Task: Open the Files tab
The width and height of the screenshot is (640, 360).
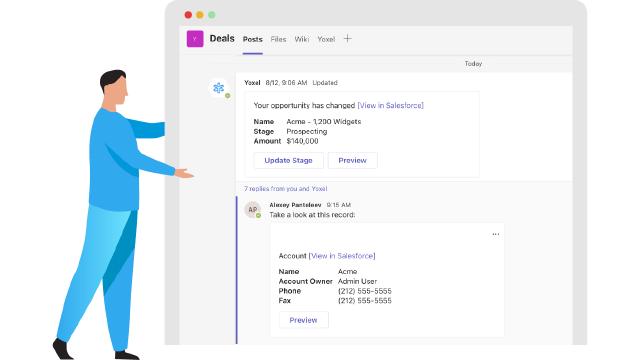Action: coord(278,39)
